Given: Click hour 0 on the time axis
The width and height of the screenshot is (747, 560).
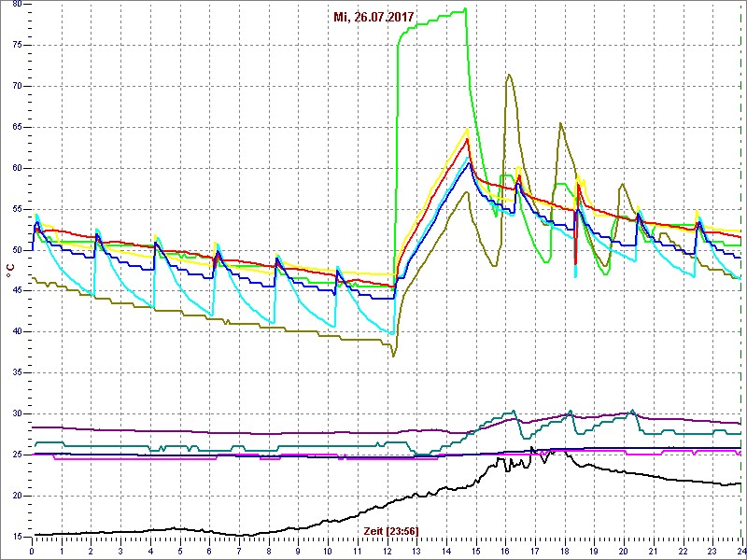Looking at the screenshot, I should (x=32, y=551).
